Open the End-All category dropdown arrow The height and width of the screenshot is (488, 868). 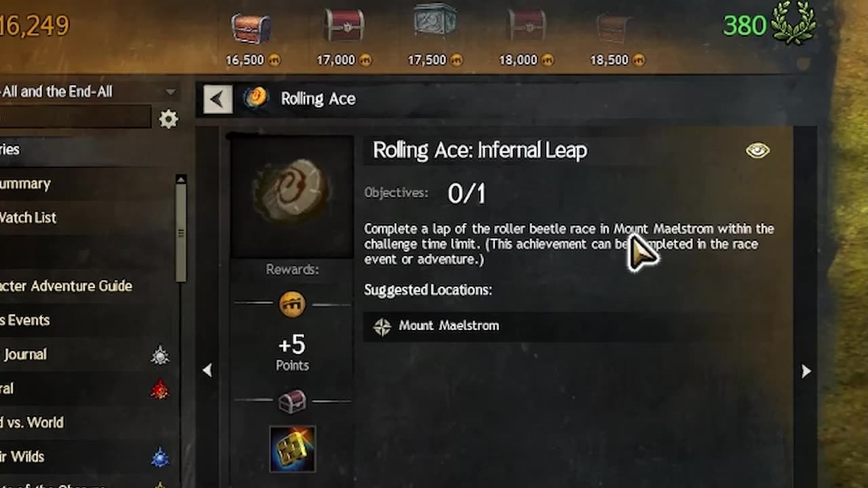pyautogui.click(x=170, y=91)
